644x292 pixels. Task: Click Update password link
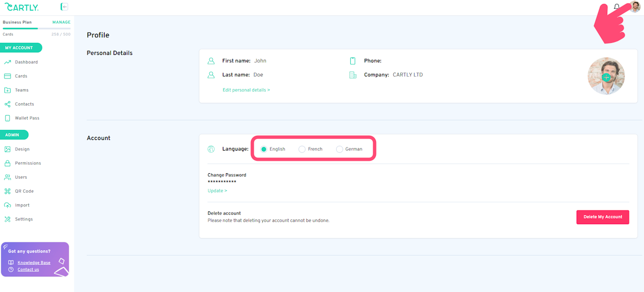coord(217,191)
